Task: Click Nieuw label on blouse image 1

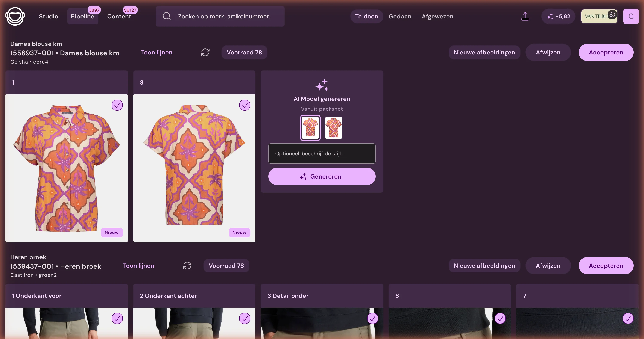Action: [111, 232]
